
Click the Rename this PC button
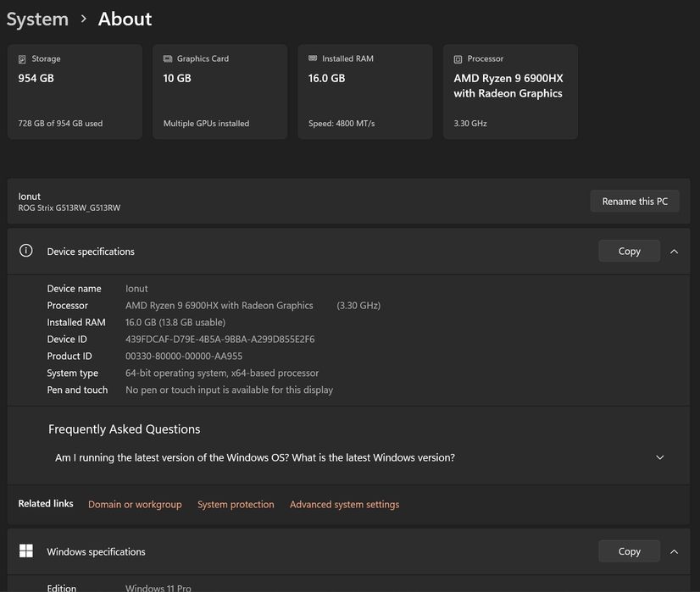click(634, 202)
